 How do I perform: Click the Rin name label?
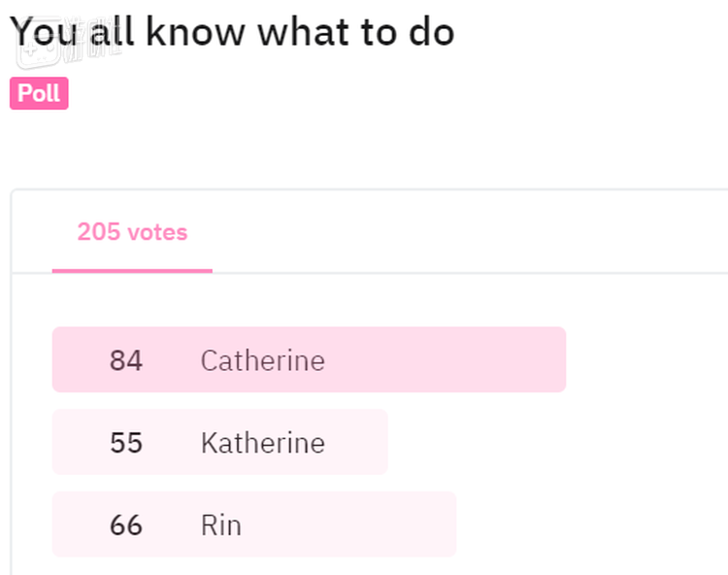pos(220,525)
